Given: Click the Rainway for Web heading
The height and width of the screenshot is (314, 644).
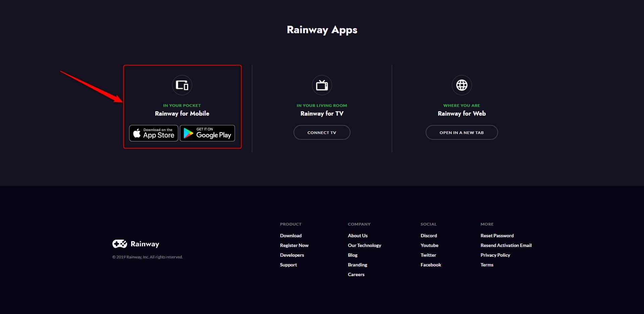Looking at the screenshot, I should coord(462,114).
